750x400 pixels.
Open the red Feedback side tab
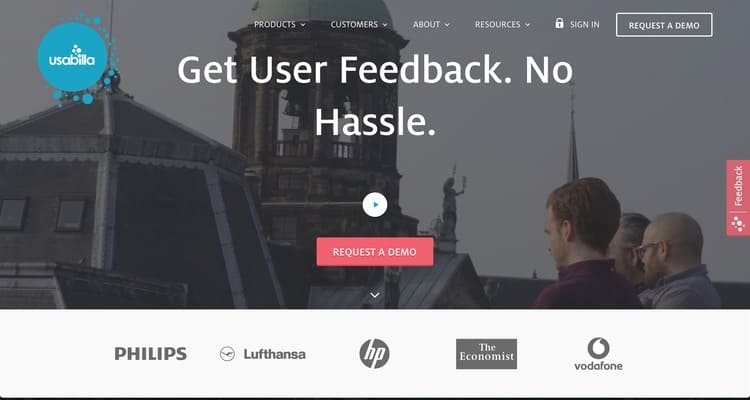click(x=738, y=198)
